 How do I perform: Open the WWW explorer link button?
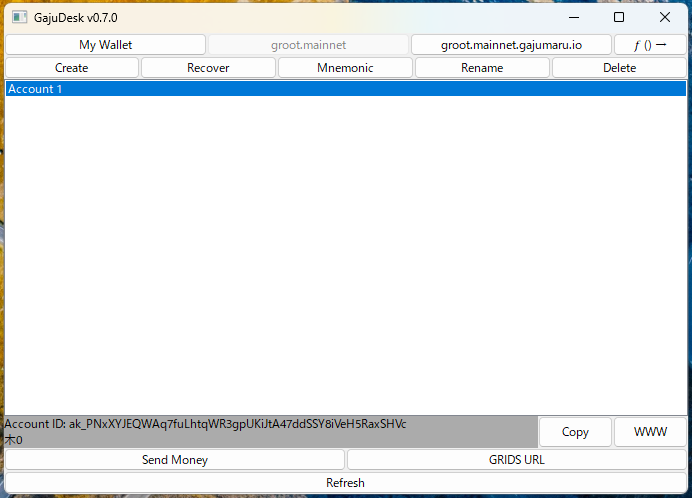pos(650,432)
